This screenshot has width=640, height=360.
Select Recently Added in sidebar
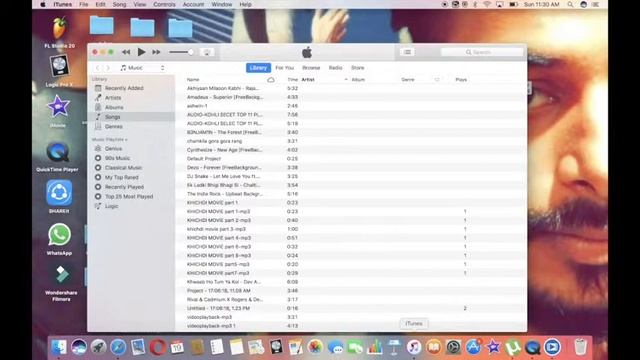pos(124,88)
